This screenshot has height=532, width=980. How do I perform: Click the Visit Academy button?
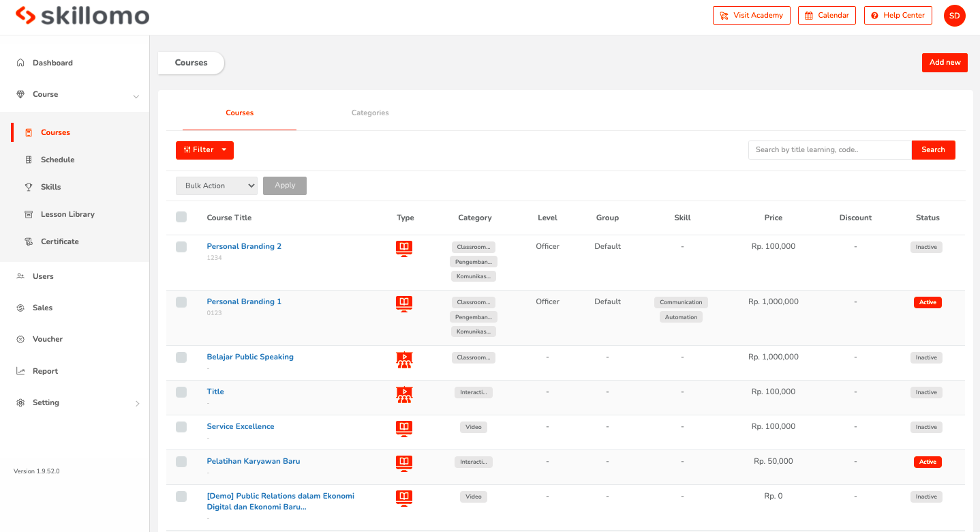coord(752,15)
